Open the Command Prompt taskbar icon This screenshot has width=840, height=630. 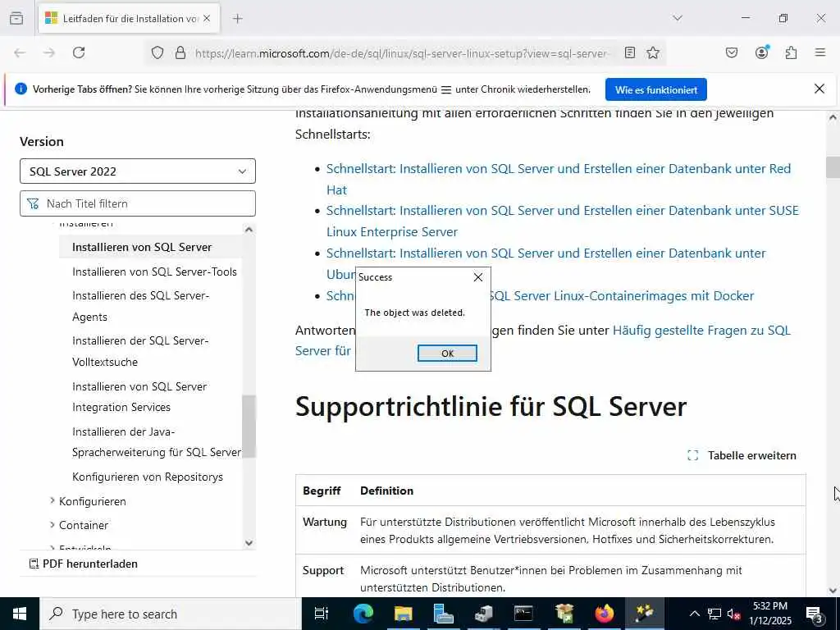[523, 614]
